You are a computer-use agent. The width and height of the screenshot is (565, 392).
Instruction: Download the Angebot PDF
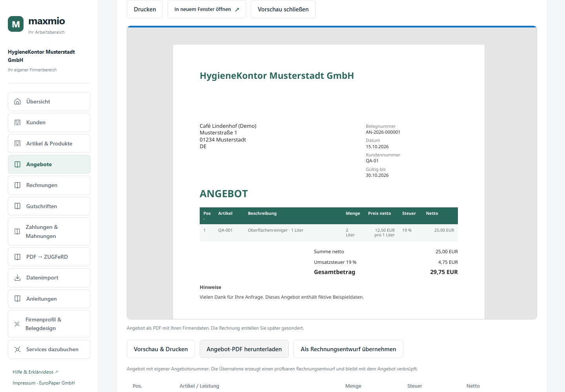244,349
